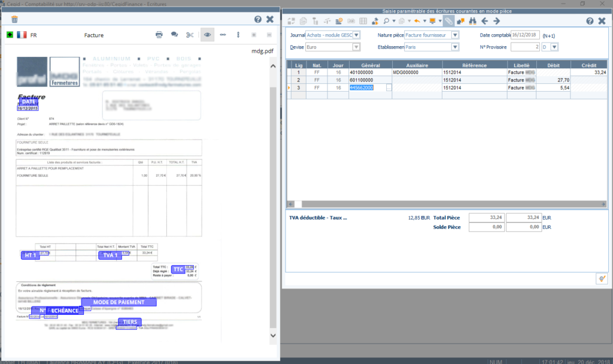Open the Nature pièce dropdown
613x364 pixels.
tap(456, 35)
